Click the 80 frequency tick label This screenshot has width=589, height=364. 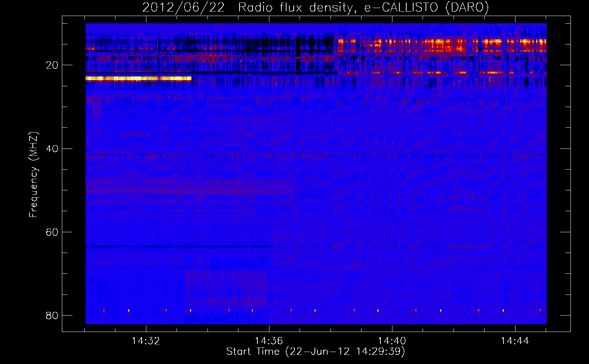click(52, 316)
